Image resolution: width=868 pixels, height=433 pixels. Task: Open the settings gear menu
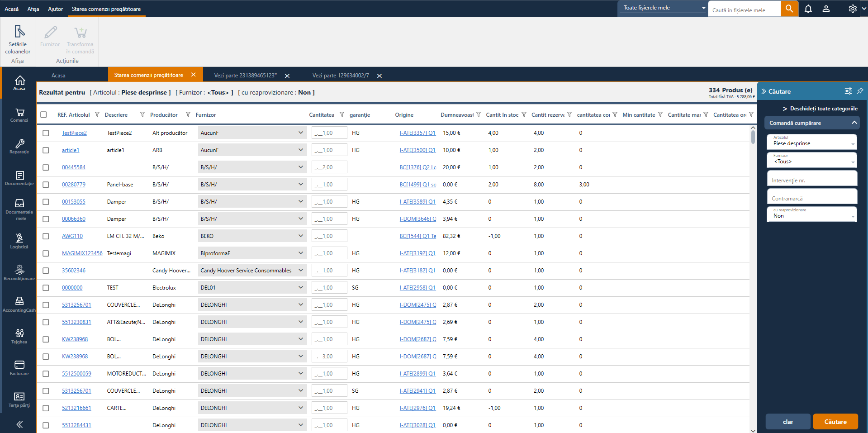tap(853, 9)
